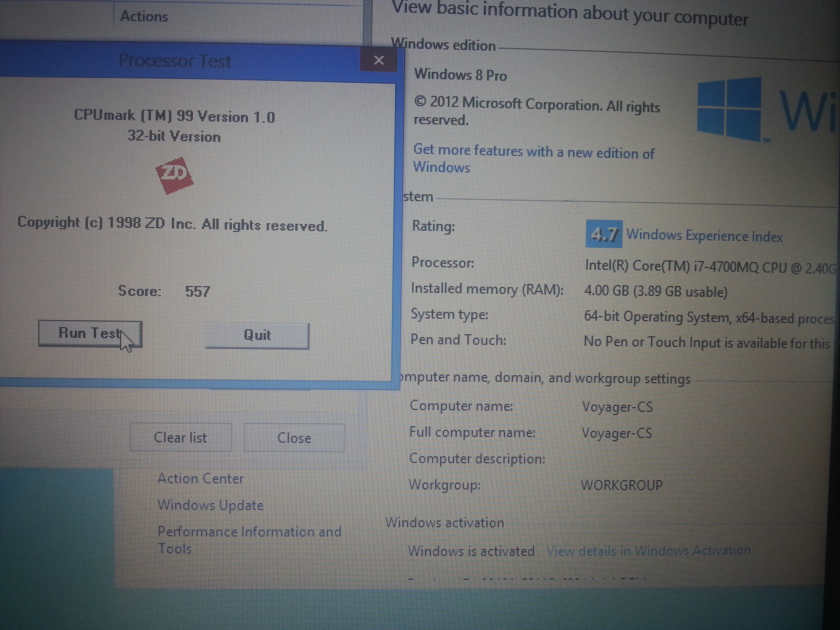Viewport: 840px width, 630px height.
Task: Click the Full computer name value Voyager-CS
Action: 617,433
